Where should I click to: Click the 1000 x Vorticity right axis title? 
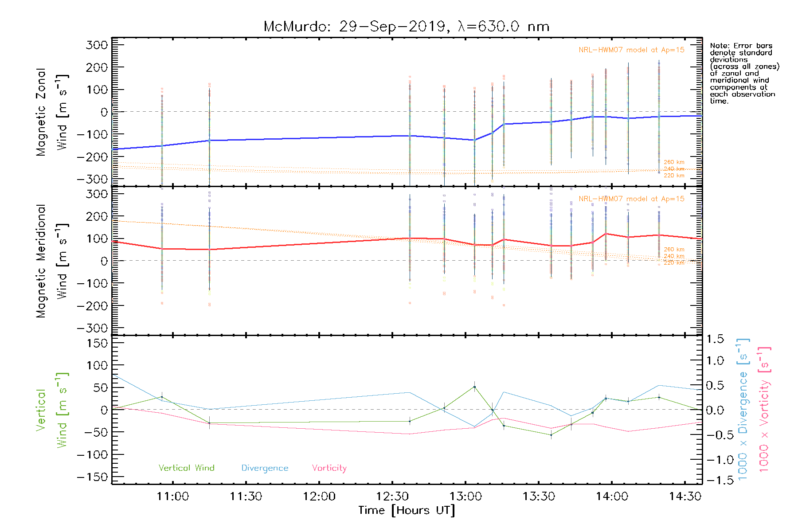coord(764,410)
